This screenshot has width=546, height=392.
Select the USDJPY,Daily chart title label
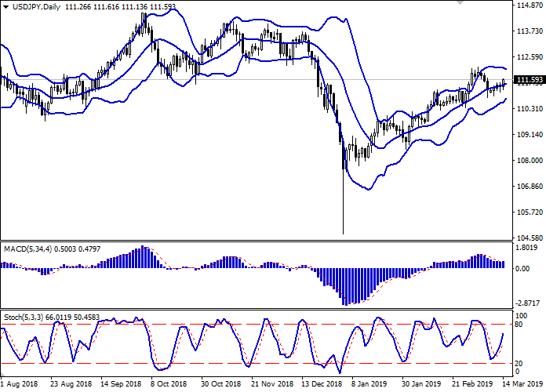(35, 7)
